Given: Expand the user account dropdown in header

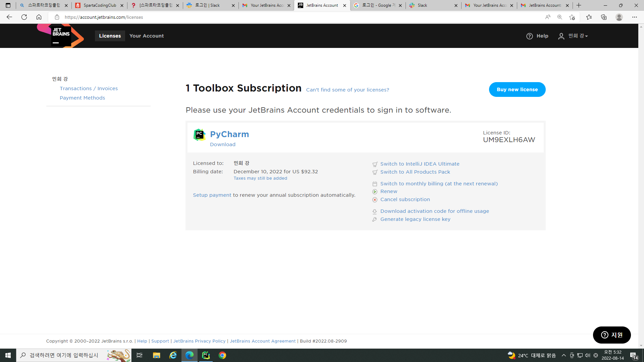Looking at the screenshot, I should (x=578, y=36).
